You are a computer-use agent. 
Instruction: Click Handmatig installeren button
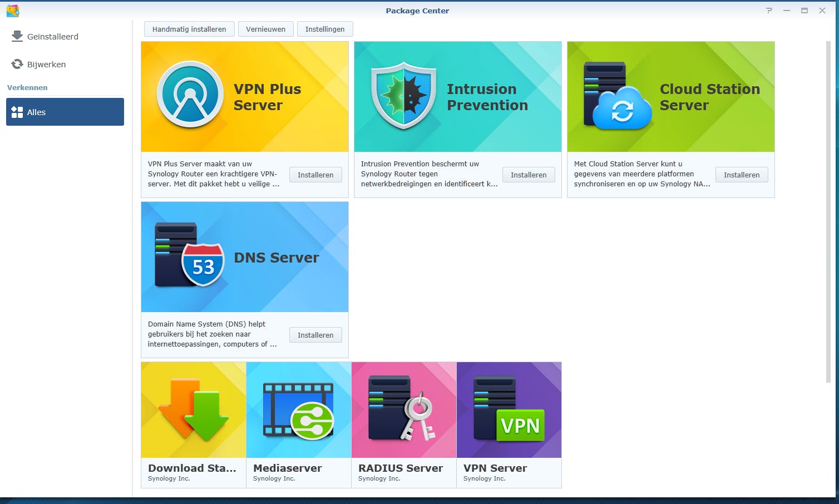[x=189, y=29]
